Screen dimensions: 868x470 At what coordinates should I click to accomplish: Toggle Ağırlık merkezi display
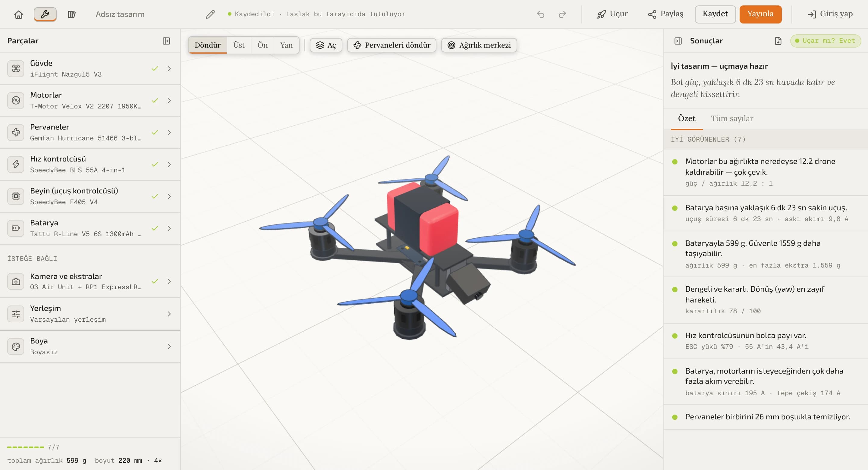(479, 45)
